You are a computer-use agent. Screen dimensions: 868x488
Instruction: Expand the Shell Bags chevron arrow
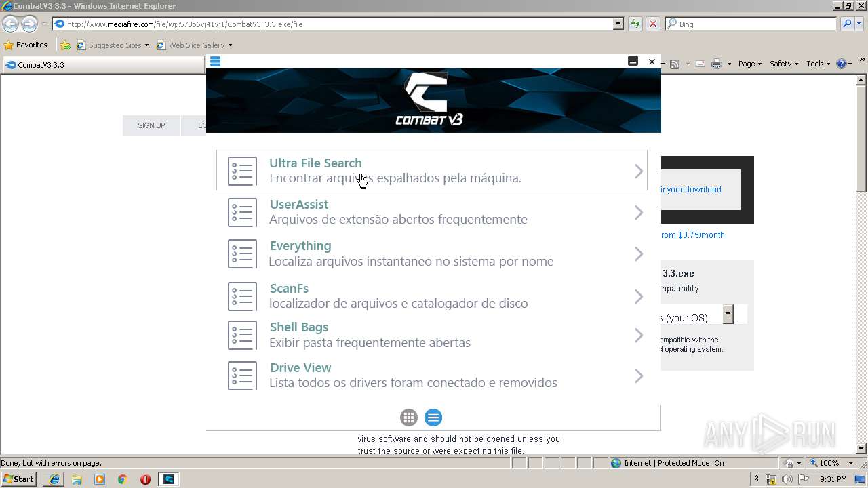639,335
